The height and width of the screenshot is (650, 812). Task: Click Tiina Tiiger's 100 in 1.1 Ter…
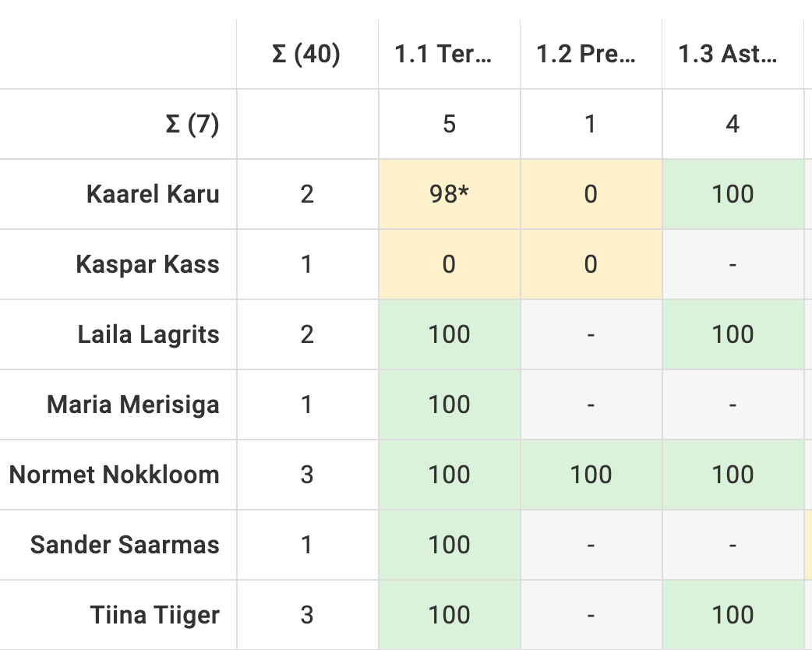449,615
